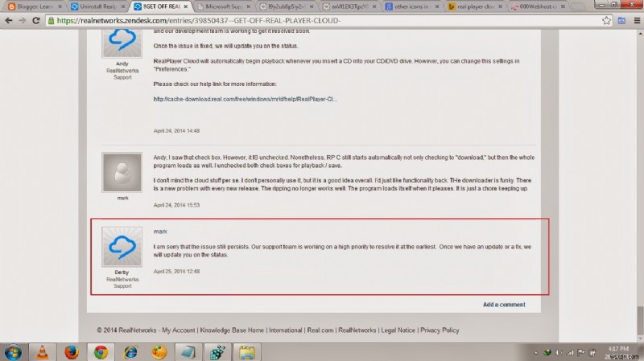Image resolution: width=644 pixels, height=361 pixels.
Task: Click the name Andy under the avatar
Action: click(122, 64)
